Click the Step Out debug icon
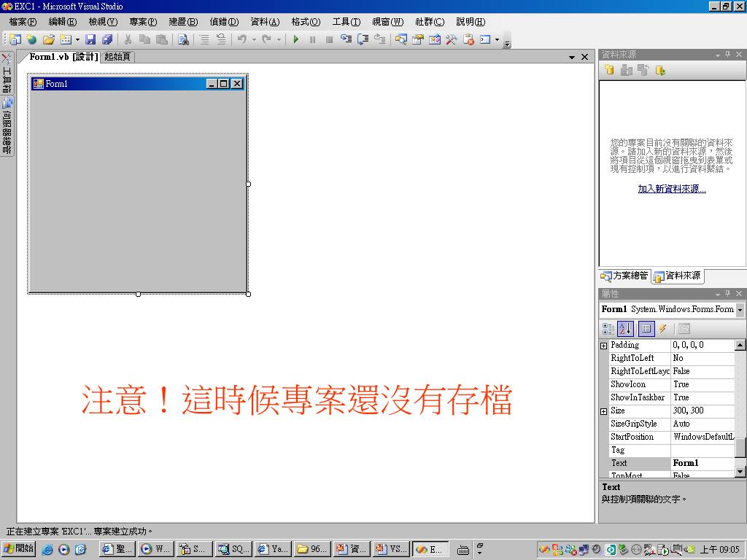This screenshot has height=560, width=747. 379,39
